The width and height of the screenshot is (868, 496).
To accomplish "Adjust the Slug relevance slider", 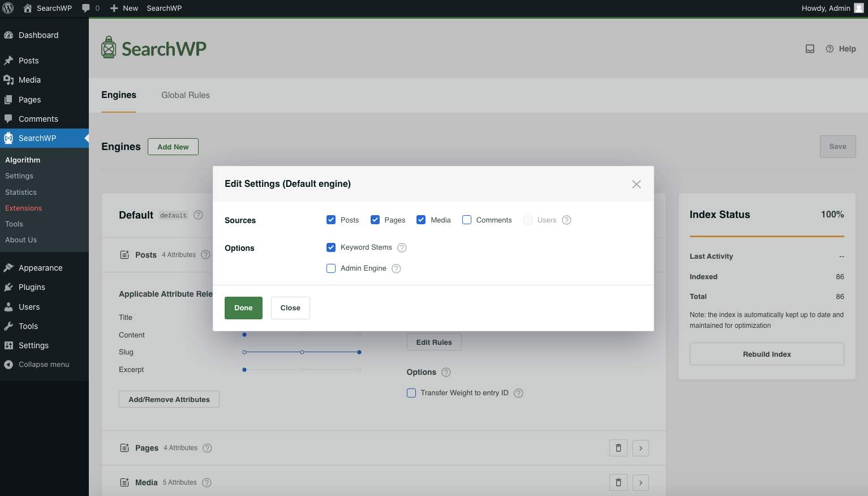I will [x=302, y=352].
